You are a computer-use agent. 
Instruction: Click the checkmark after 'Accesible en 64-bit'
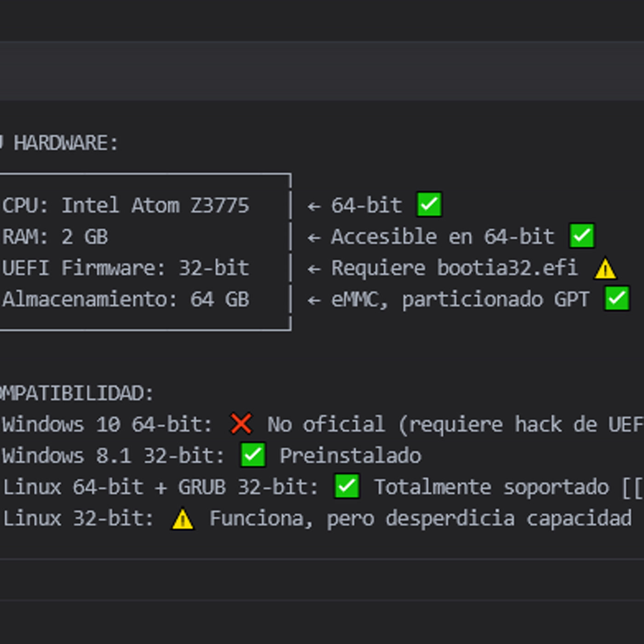pos(582,236)
